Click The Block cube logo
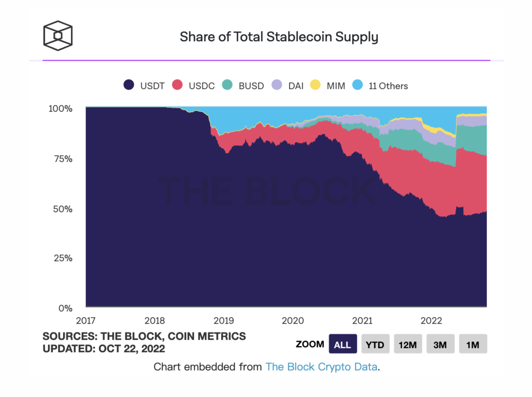The height and width of the screenshot is (397, 532). coord(58,36)
